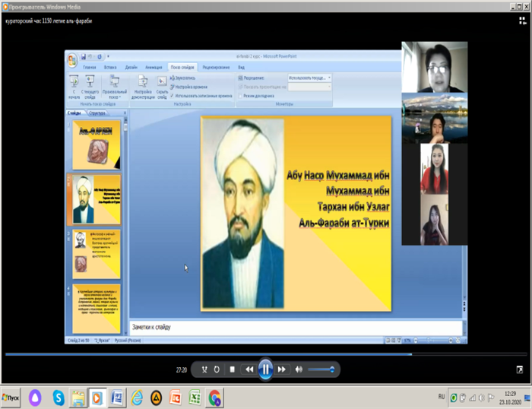
Task: Toggle repeat mode in the media player
Action: coord(217,369)
